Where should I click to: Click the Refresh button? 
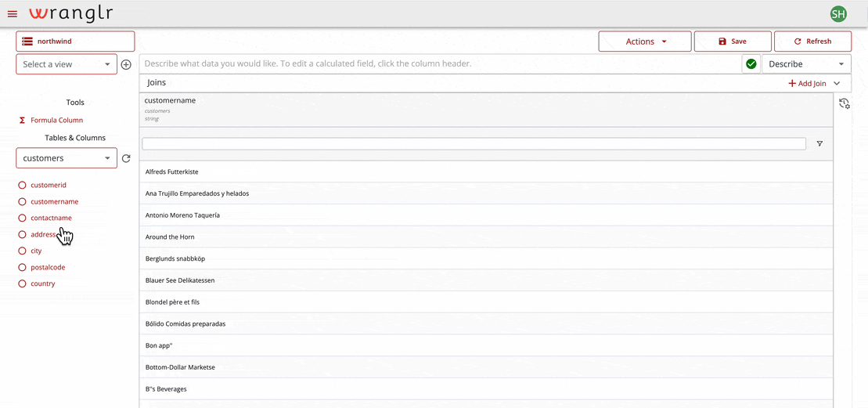pyautogui.click(x=812, y=42)
